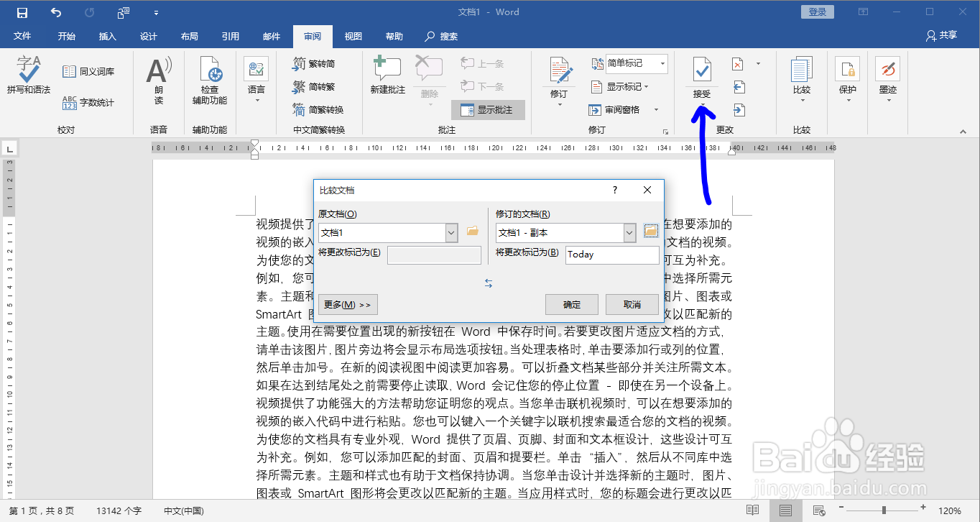Screen dimensions: 980x522
Task: Open the Track Changes group dialog launcher
Action: pos(665,132)
